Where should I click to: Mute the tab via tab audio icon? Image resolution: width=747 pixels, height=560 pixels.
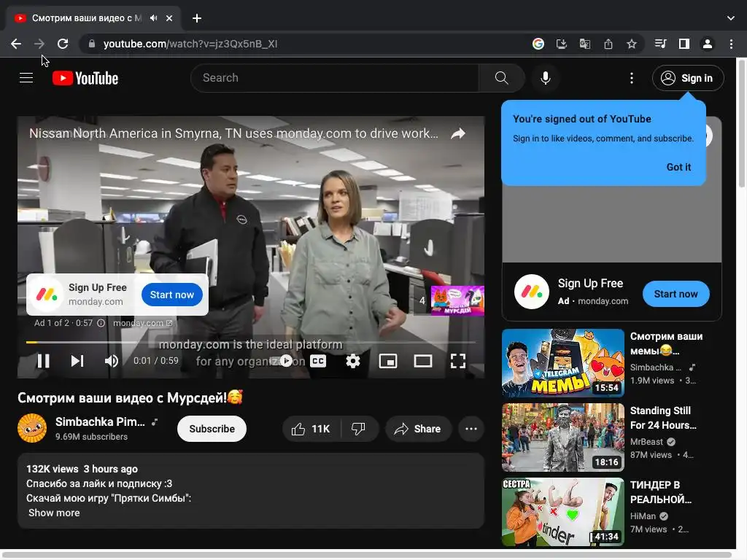153,18
